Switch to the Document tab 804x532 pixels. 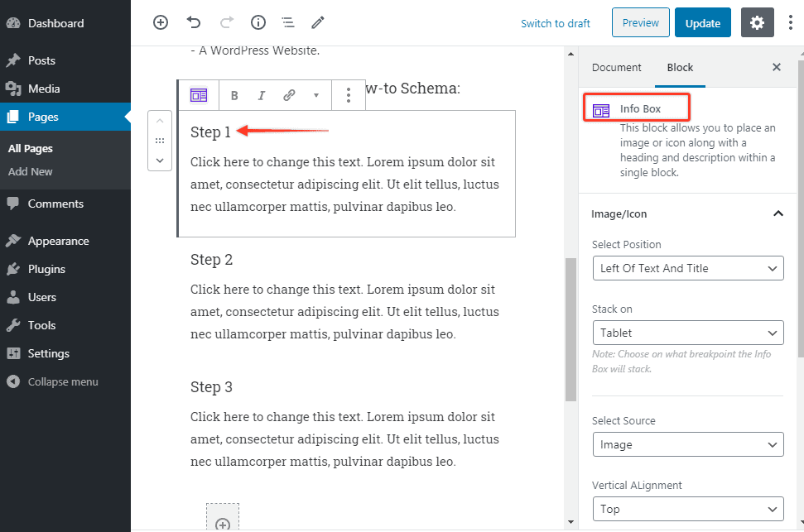(618, 67)
